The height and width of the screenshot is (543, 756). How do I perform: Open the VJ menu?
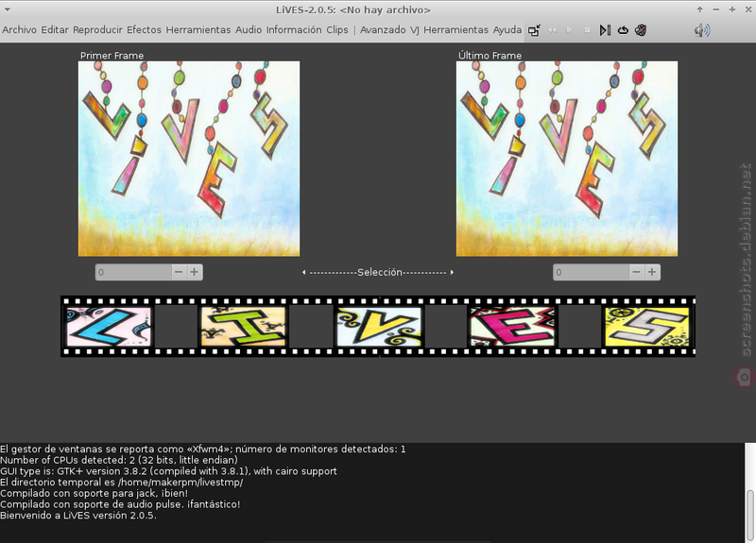[415, 30]
